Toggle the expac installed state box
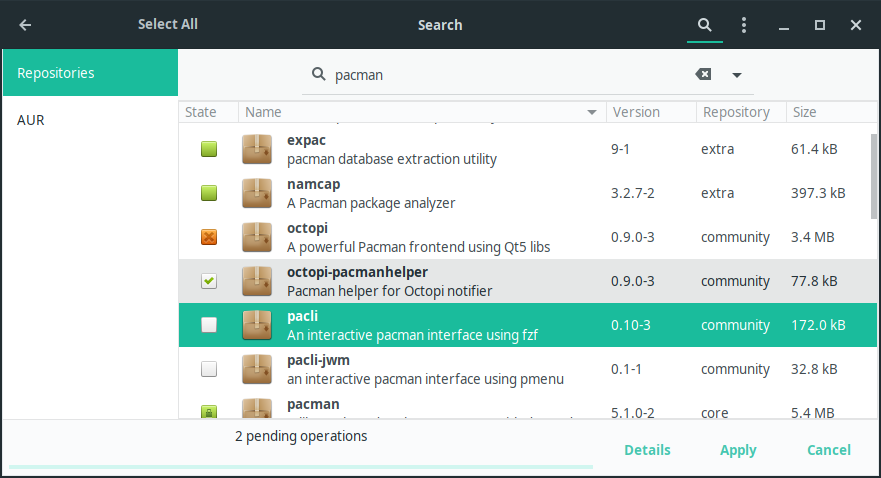The width and height of the screenshot is (881, 478). point(209,149)
